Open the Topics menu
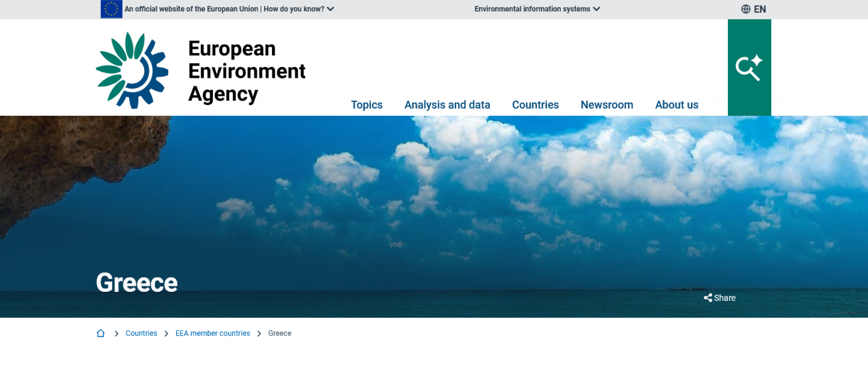The image size is (868, 372). click(367, 105)
